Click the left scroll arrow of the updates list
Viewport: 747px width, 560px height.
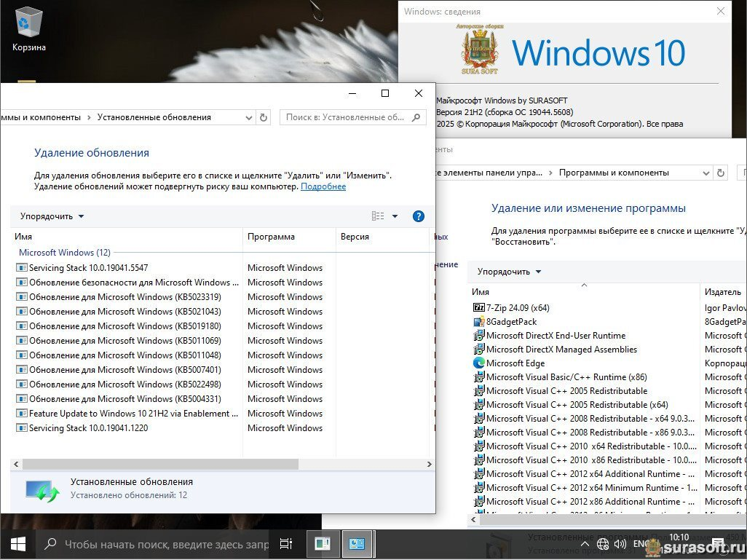[x=16, y=464]
